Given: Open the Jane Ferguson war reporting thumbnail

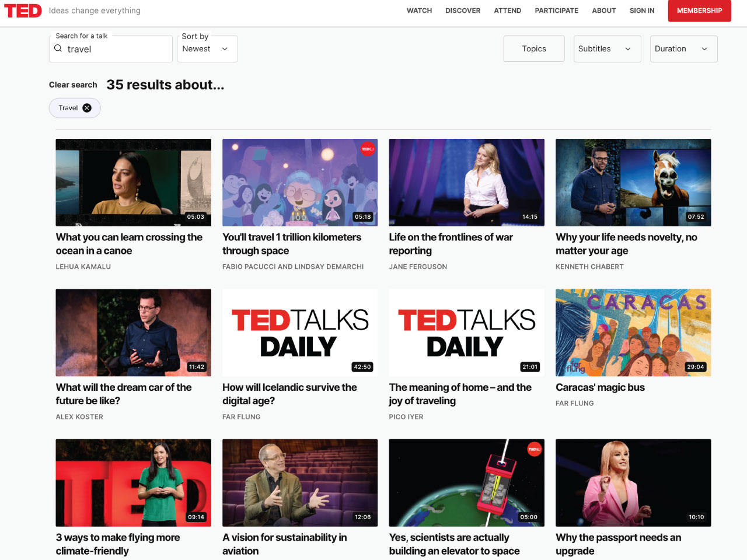Looking at the screenshot, I should tap(467, 183).
